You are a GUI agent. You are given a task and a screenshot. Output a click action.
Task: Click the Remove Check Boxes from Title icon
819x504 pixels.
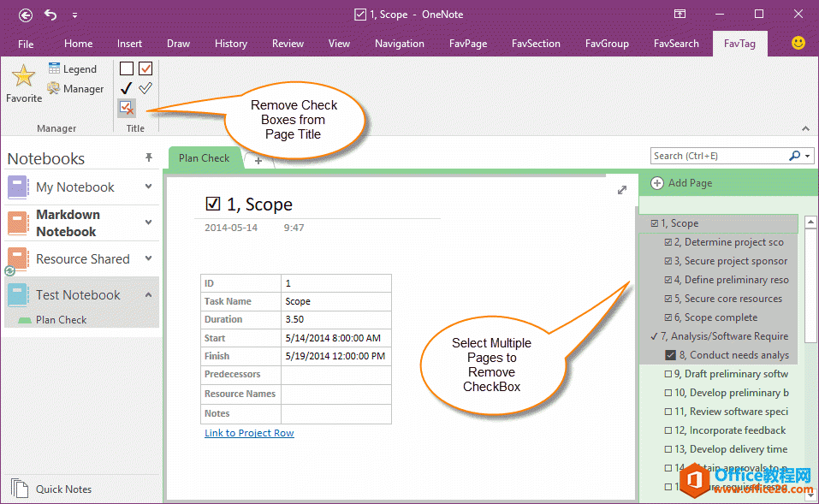[x=126, y=108]
